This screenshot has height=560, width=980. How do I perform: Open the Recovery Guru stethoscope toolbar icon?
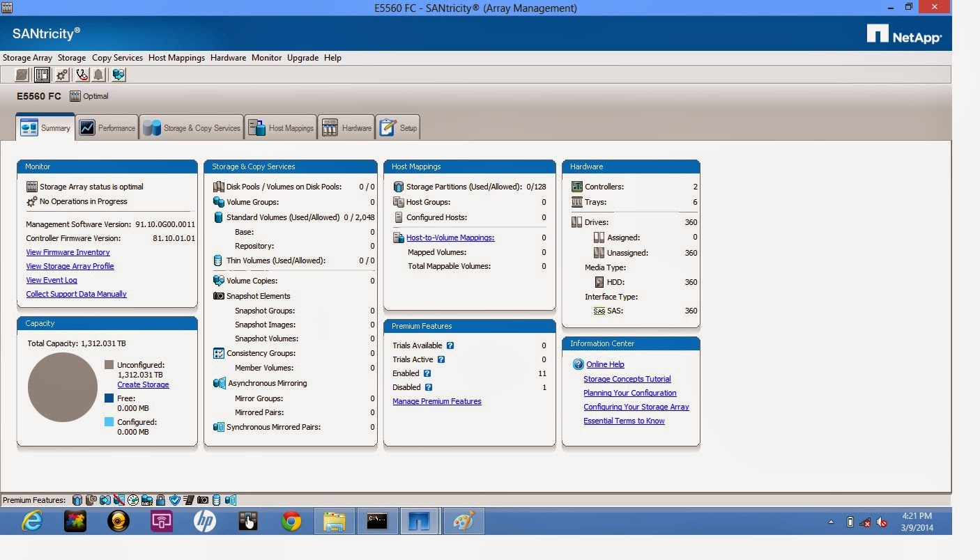click(82, 75)
